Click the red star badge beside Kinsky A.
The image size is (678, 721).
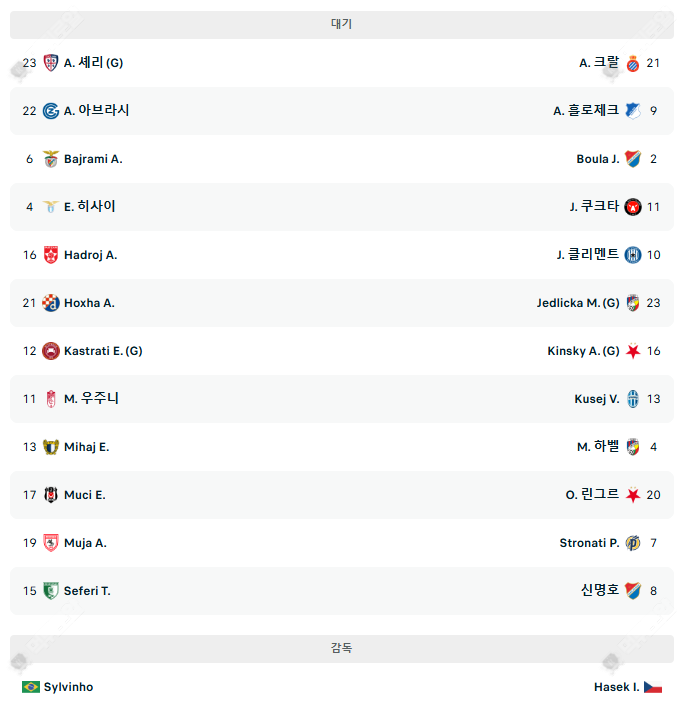pos(633,351)
